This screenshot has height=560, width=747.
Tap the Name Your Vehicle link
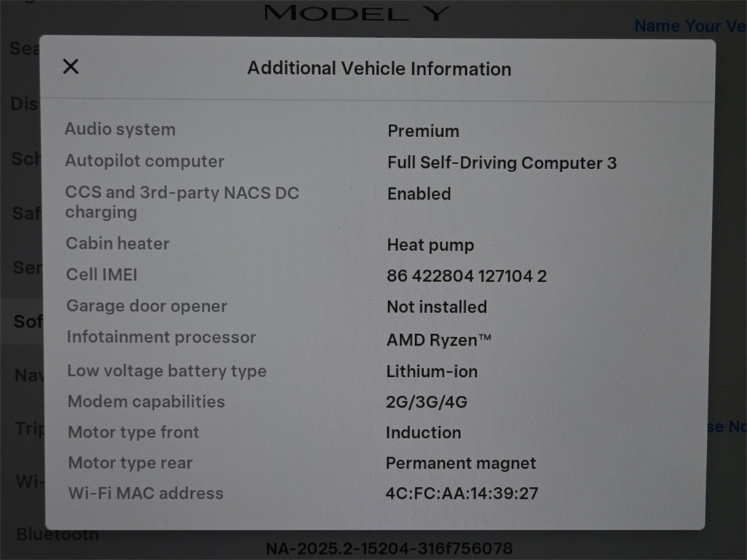[x=689, y=26]
